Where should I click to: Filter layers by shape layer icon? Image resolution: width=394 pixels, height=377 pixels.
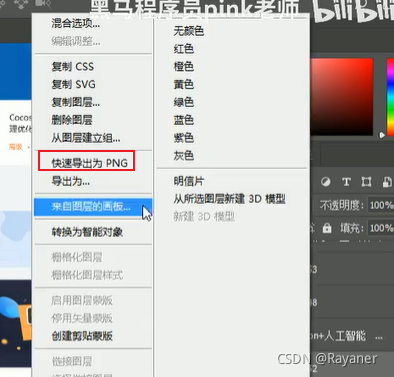pos(366,182)
